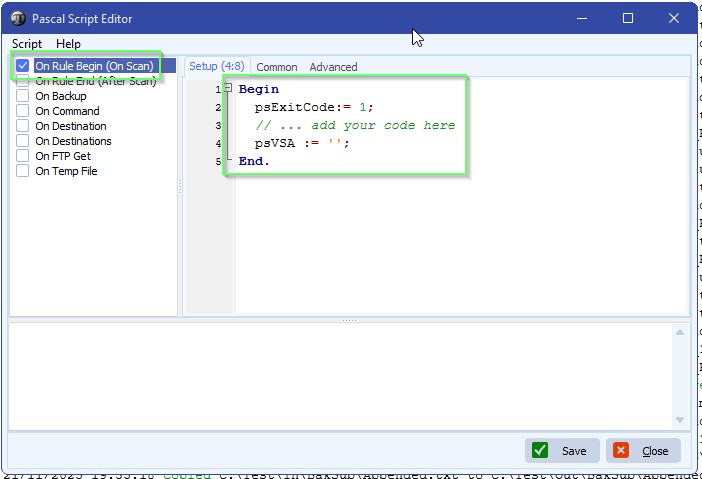Switch to the Common tab

[x=277, y=67]
